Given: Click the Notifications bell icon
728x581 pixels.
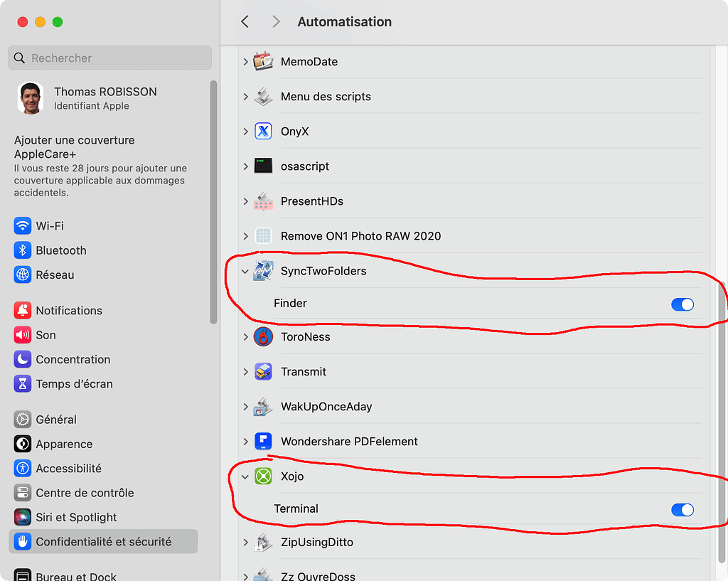Looking at the screenshot, I should (x=22, y=310).
